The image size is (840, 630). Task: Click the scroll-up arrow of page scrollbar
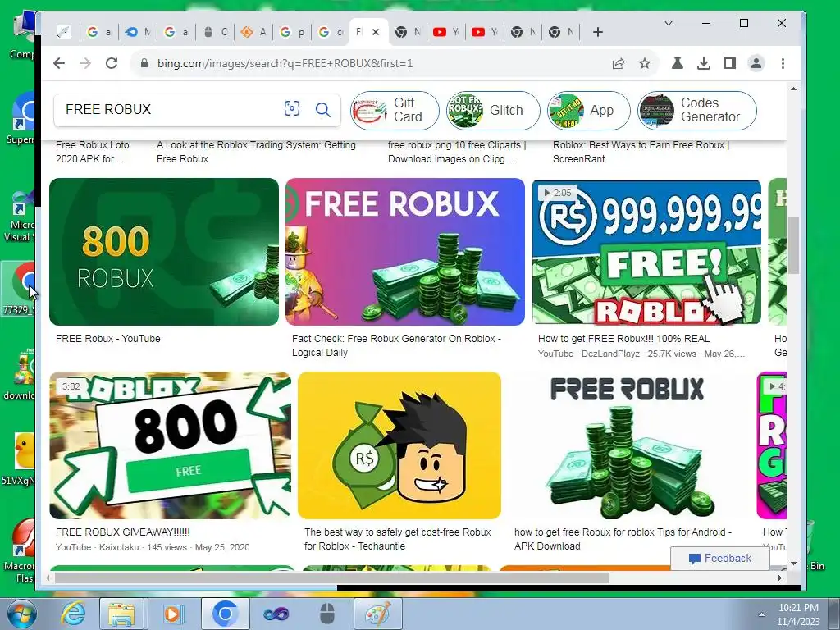(793, 89)
